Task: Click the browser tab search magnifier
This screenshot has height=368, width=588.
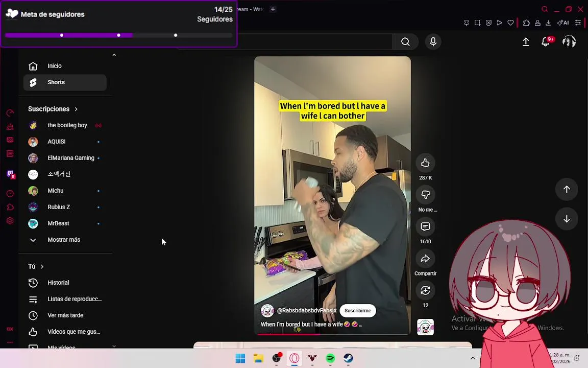Action: [545, 9]
